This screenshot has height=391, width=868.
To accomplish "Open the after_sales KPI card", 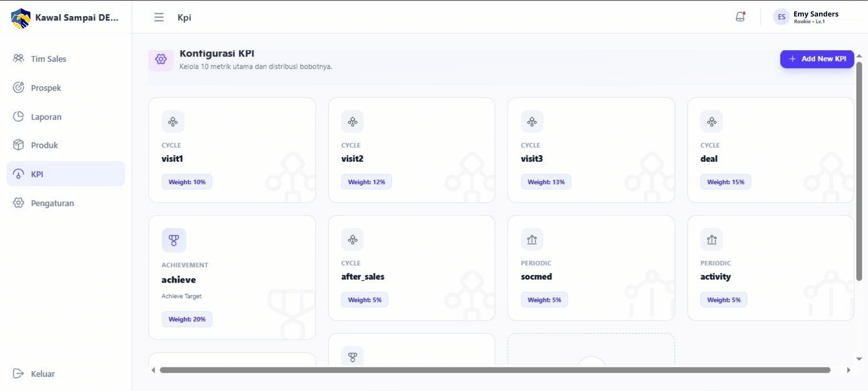I will 412,268.
